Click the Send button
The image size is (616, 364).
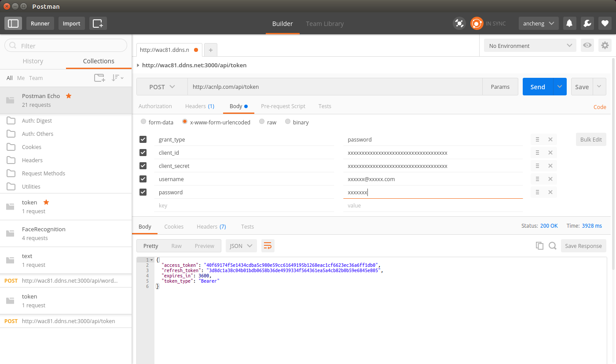pos(538,87)
